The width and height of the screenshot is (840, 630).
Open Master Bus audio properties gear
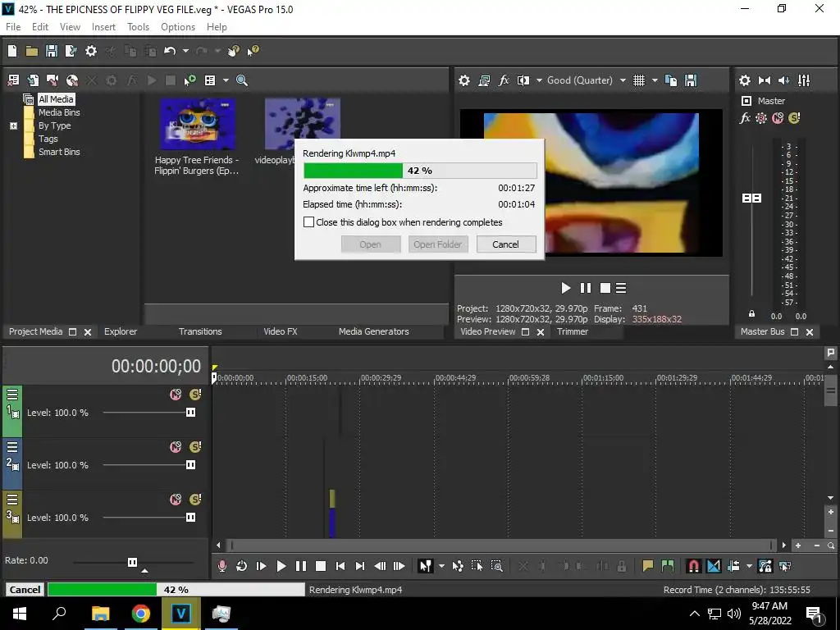click(745, 80)
